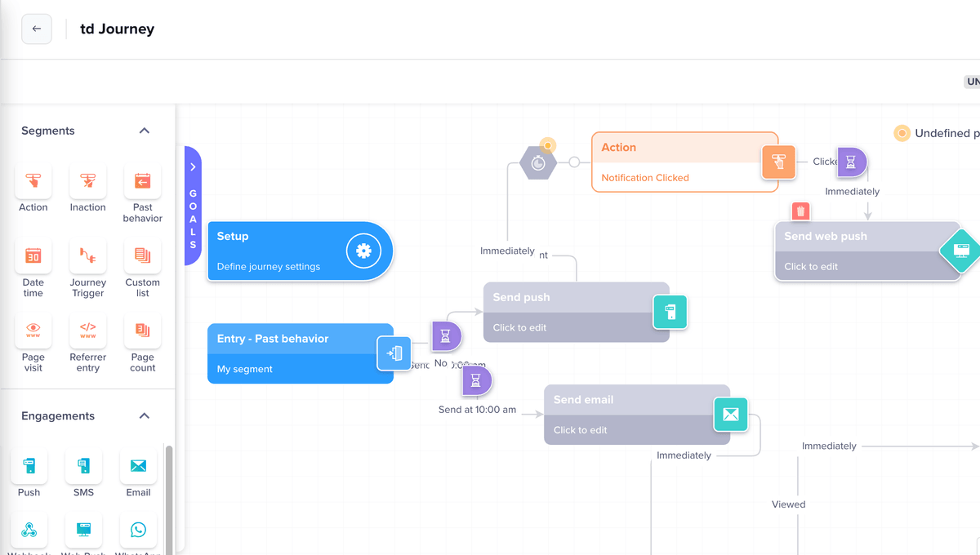Select the Page count segment icon
The image size is (980, 555).
(143, 331)
